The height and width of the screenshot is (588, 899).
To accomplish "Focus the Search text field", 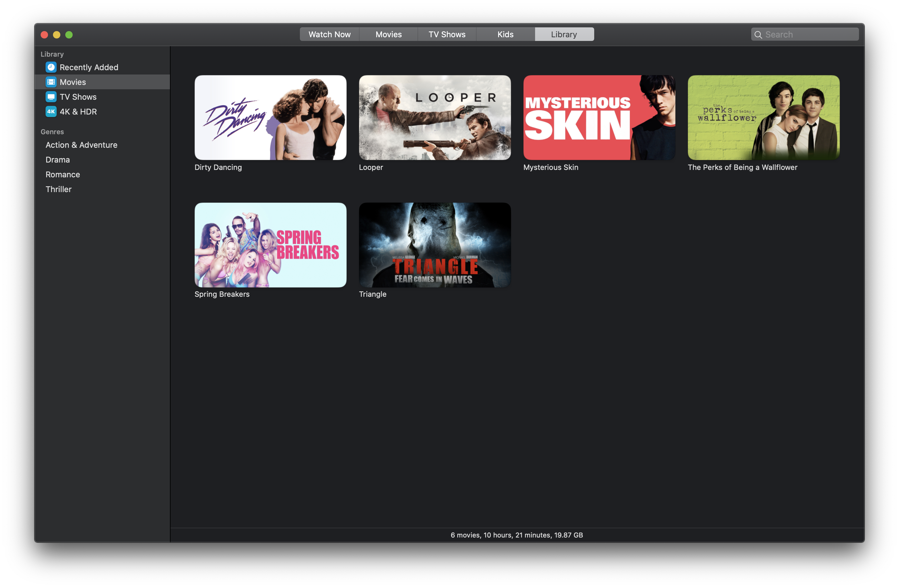I will (808, 35).
